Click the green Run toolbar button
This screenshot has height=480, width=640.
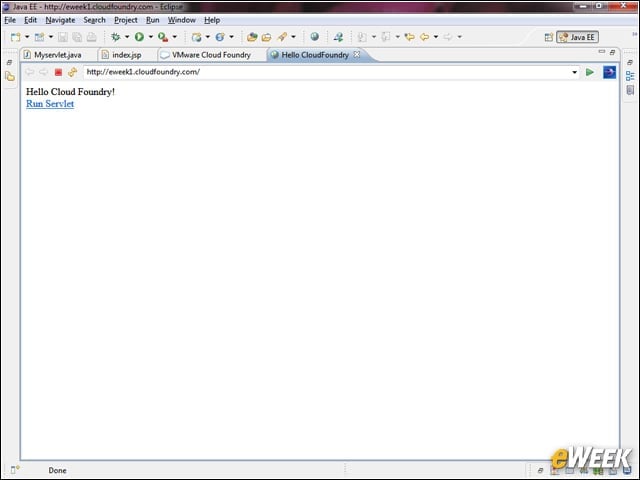coord(140,37)
